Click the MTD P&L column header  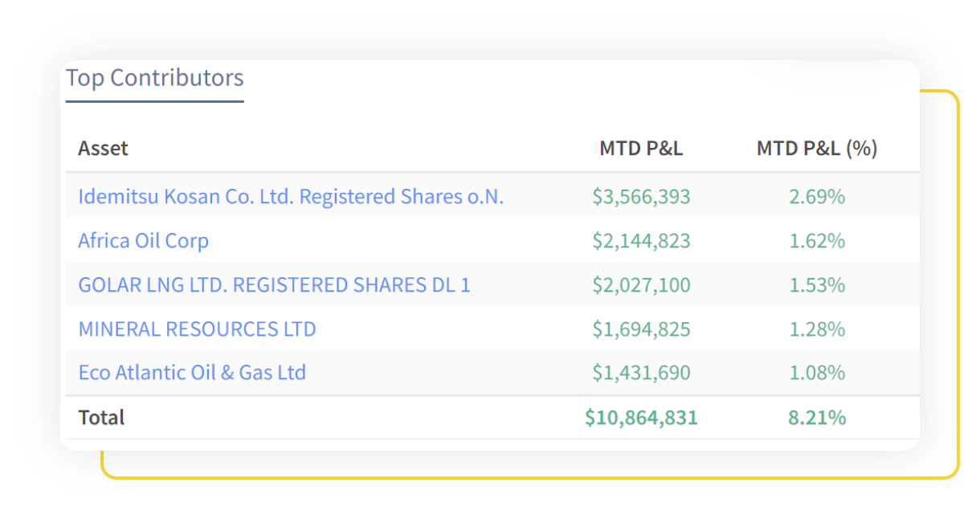click(641, 149)
